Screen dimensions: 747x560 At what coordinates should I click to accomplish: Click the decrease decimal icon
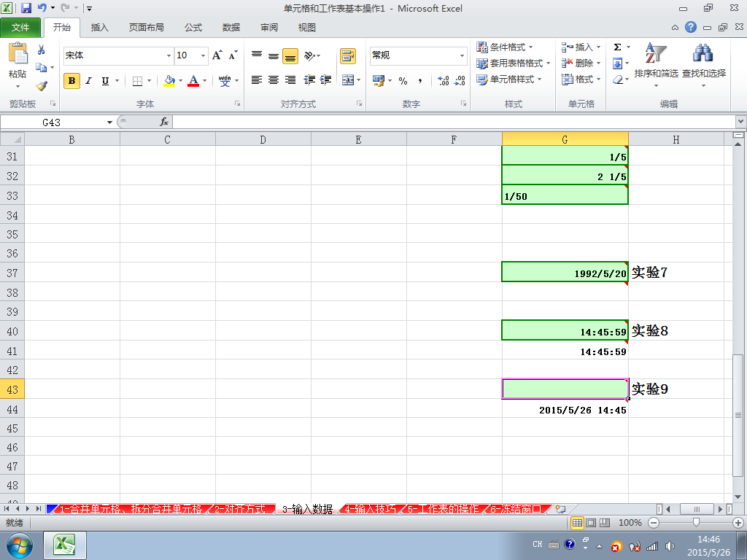pyautogui.click(x=460, y=80)
